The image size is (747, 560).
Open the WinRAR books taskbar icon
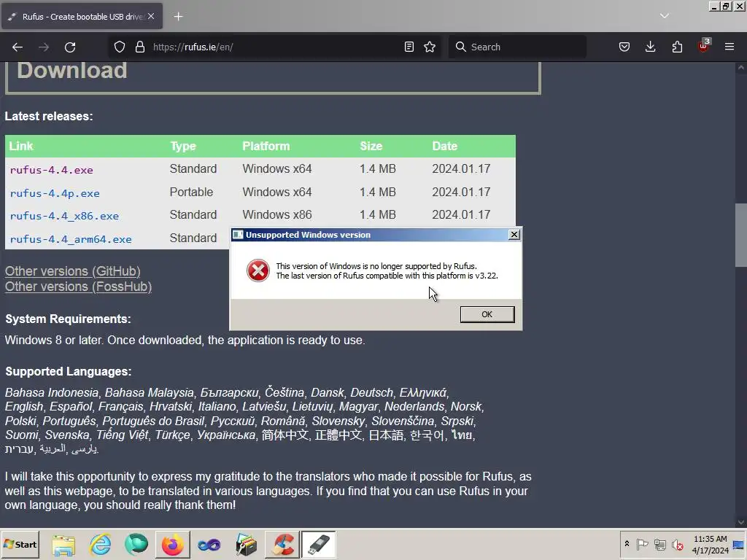click(247, 545)
